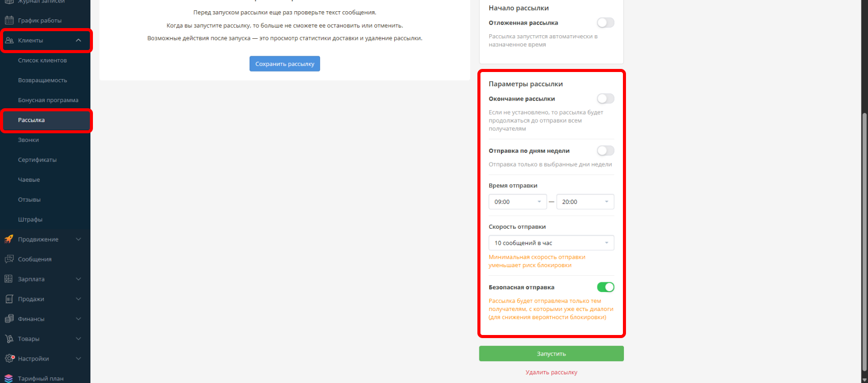Click the Настройки gear icon
This screenshot has height=383, width=868.
coord(9,358)
